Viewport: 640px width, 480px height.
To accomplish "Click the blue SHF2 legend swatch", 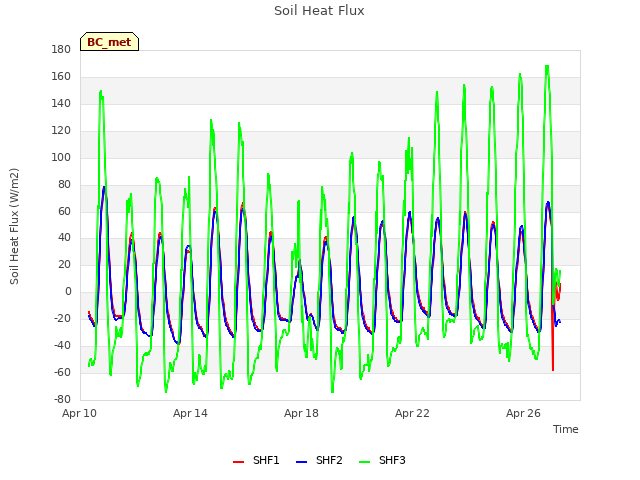I will pos(301,462).
